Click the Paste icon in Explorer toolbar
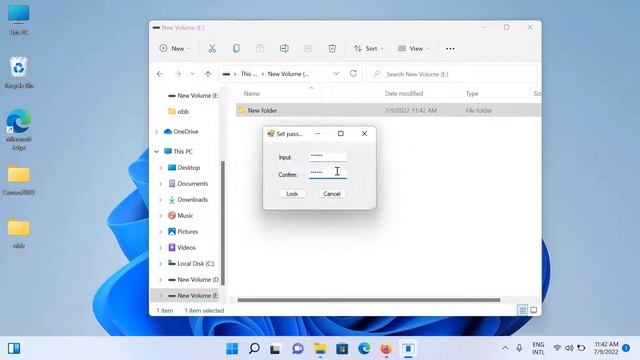This screenshot has height=360, width=640. pos(260,49)
